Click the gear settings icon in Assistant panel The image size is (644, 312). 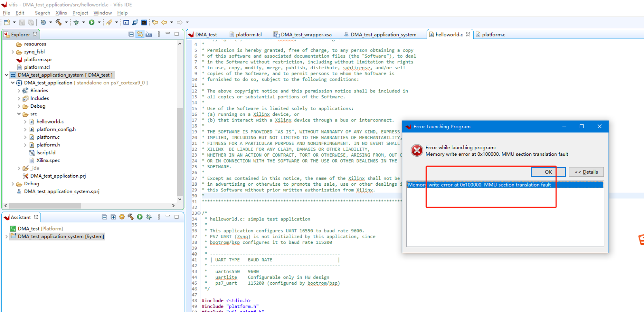(x=122, y=217)
